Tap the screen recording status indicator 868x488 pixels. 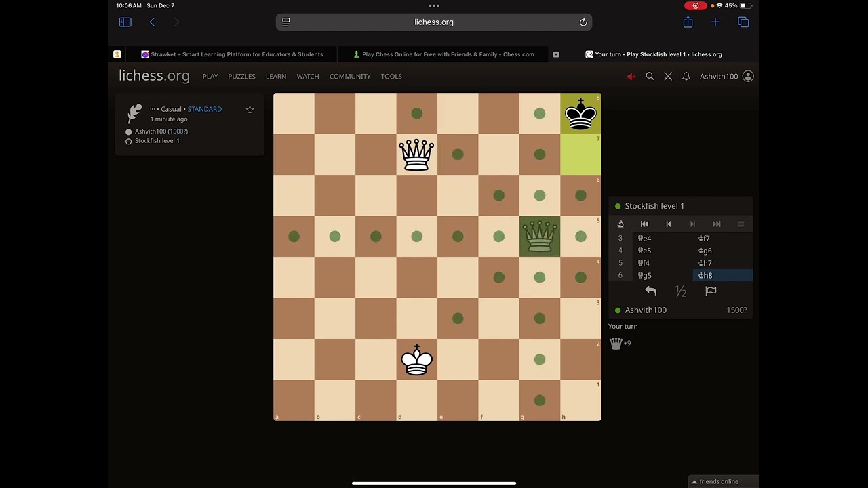(695, 5)
